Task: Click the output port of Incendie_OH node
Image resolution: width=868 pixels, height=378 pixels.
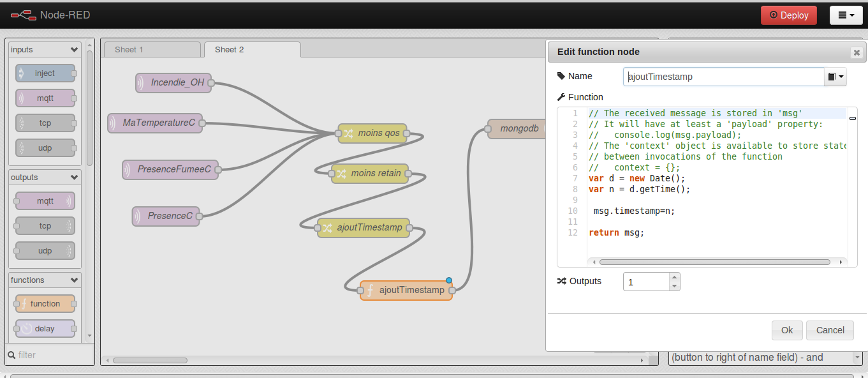Action: click(x=211, y=82)
